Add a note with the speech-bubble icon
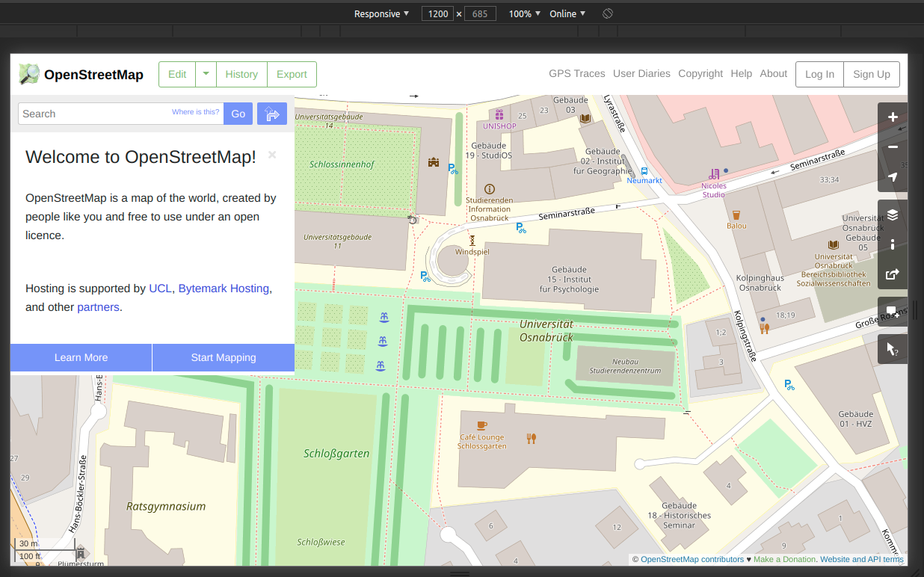Viewport: 924px width, 577px height. [893, 312]
